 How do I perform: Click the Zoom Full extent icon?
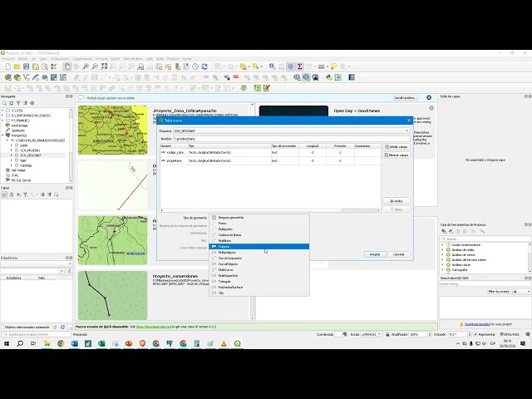coord(104,66)
